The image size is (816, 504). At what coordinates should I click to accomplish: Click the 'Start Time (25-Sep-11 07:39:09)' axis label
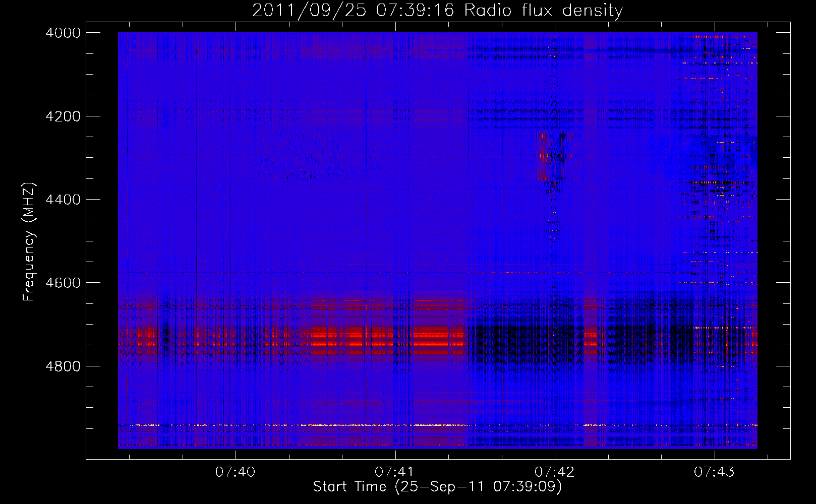437,487
